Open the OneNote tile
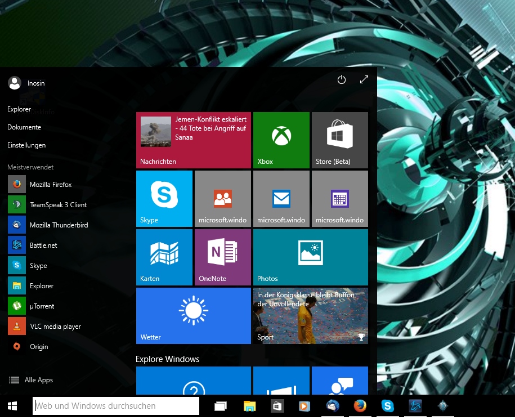The width and height of the screenshot is (515, 420). 222,257
